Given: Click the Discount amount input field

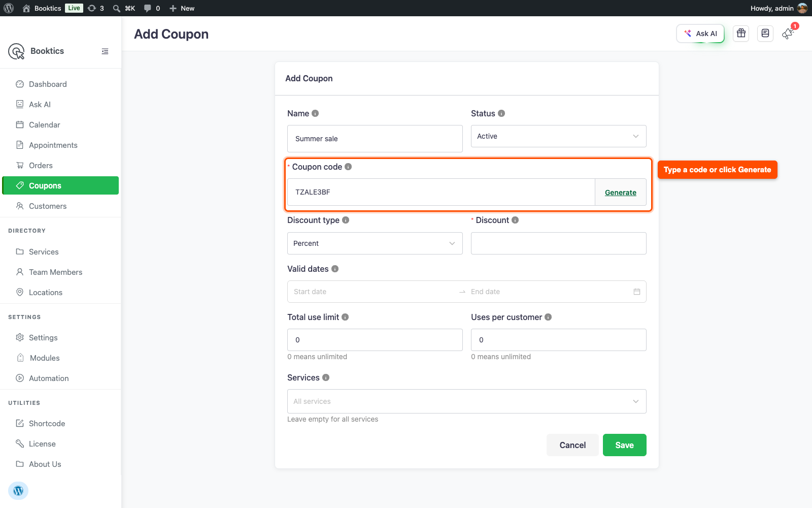Looking at the screenshot, I should coord(559,243).
